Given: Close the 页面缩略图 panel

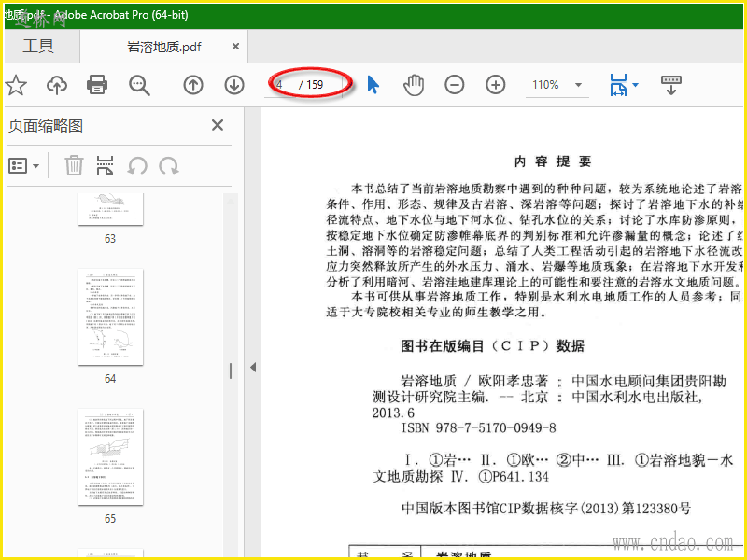Looking at the screenshot, I should click(x=218, y=125).
